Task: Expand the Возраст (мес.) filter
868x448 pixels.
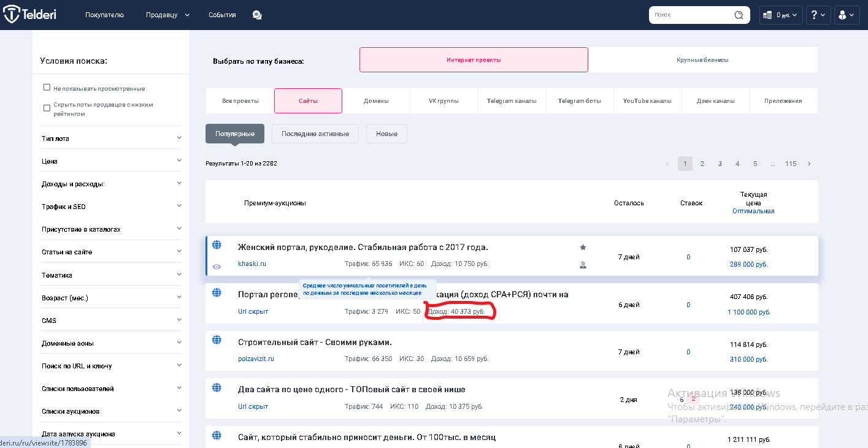Action: click(x=111, y=297)
